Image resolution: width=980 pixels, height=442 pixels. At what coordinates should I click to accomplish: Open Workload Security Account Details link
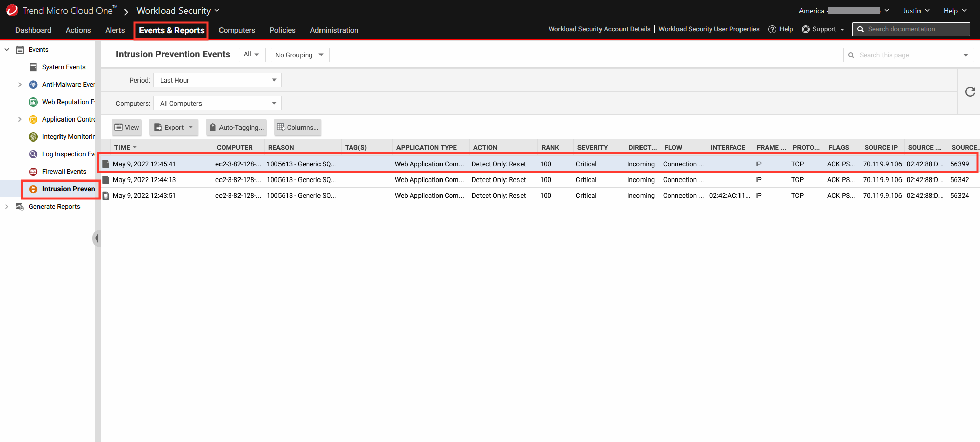pyautogui.click(x=599, y=29)
